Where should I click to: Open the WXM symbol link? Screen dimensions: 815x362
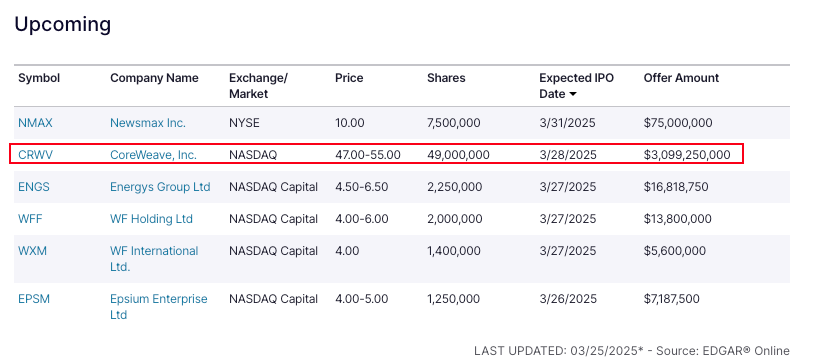(x=32, y=251)
